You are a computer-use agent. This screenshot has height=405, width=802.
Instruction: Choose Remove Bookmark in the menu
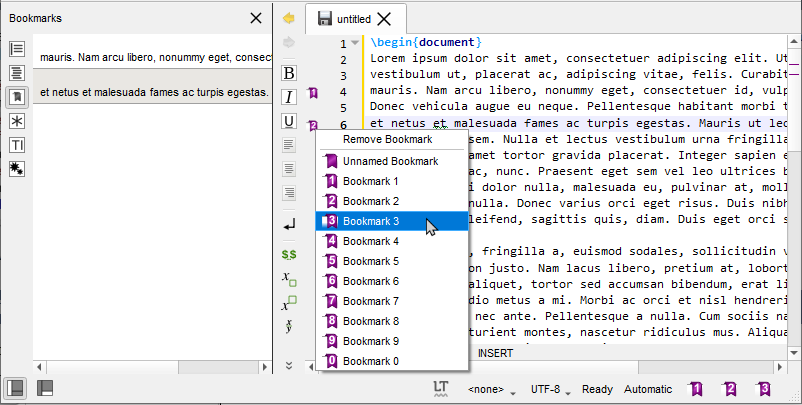387,139
